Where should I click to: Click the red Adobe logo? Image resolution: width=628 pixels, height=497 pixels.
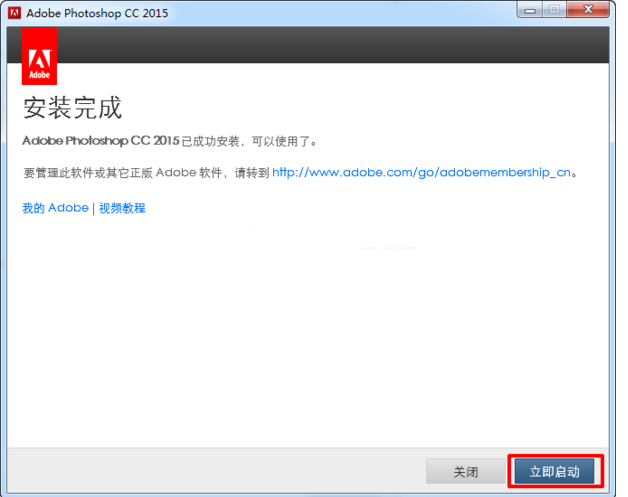click(x=39, y=56)
